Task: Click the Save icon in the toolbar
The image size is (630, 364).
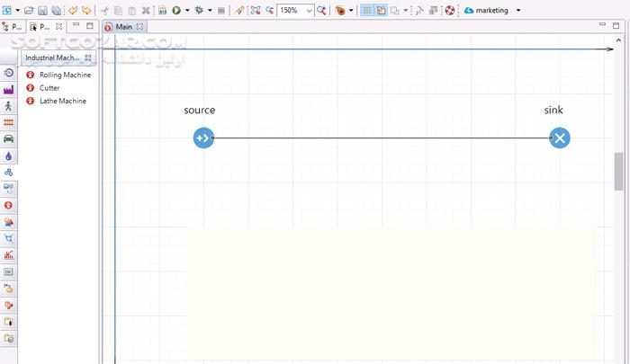Action: point(42,11)
